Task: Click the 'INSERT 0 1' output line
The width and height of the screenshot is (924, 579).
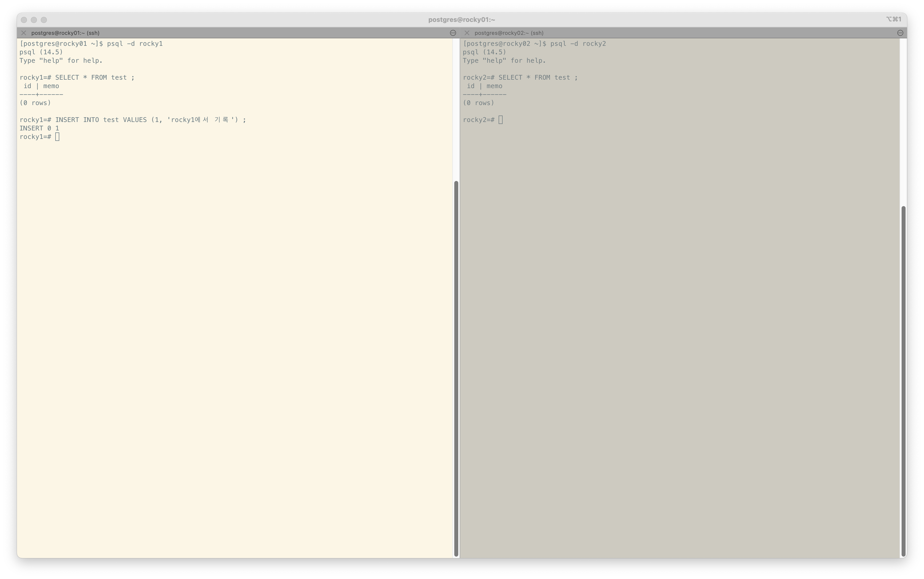Action: [x=39, y=128]
